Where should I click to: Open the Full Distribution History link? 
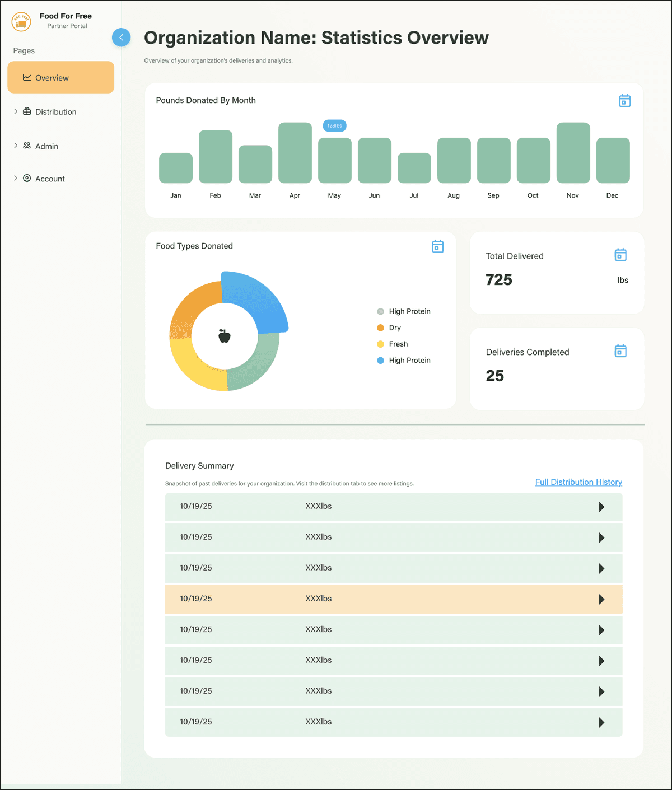[578, 482]
